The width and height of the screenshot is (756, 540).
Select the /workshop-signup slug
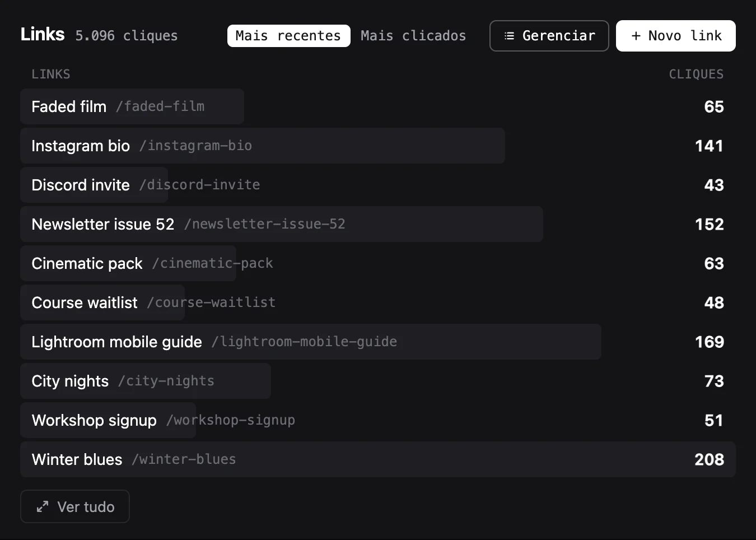(231, 420)
